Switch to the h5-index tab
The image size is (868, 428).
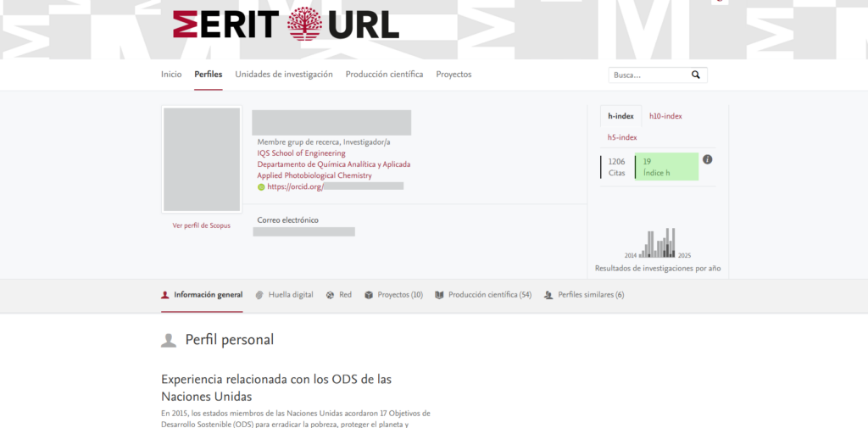tap(622, 137)
